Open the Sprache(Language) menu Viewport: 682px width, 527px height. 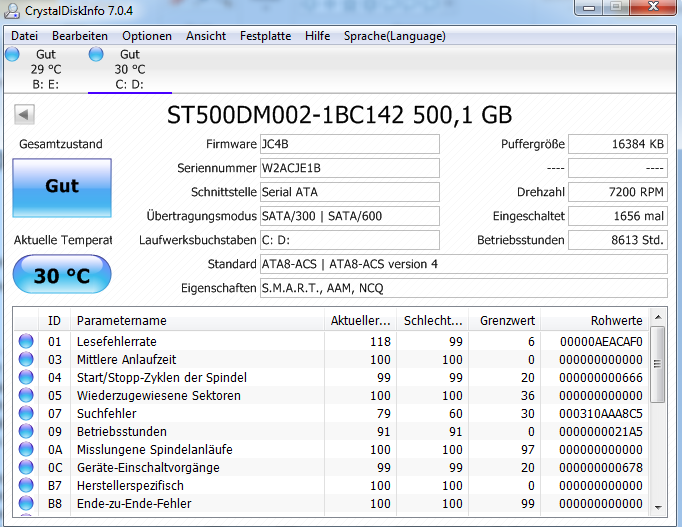tap(394, 36)
